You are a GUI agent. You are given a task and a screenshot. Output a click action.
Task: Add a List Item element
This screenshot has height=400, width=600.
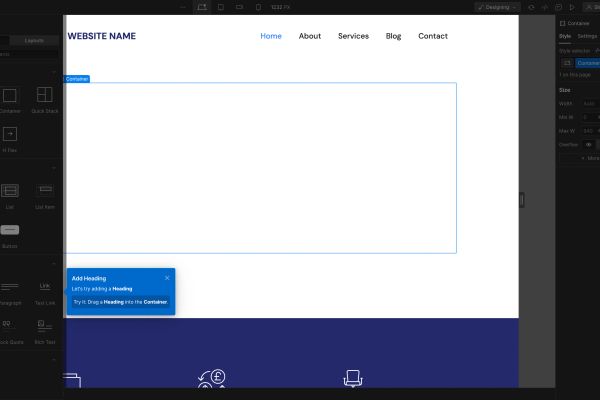pyautogui.click(x=45, y=196)
